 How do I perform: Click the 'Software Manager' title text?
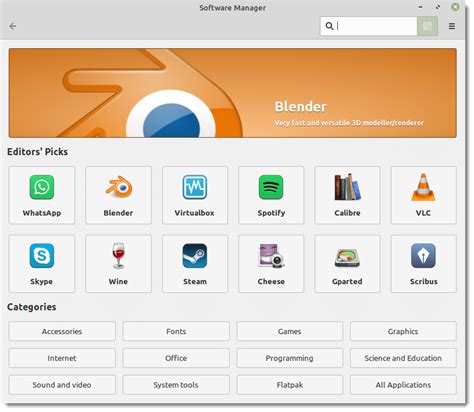(233, 8)
